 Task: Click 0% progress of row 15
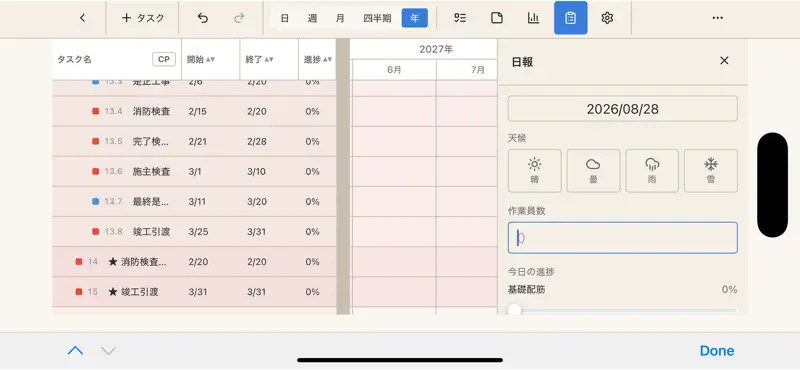pyautogui.click(x=312, y=292)
